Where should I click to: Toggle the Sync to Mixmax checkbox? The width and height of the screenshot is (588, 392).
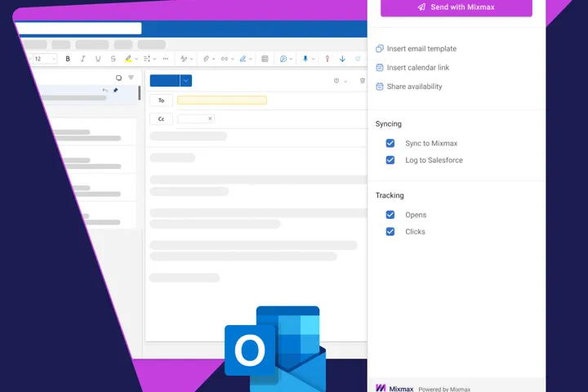(390, 143)
